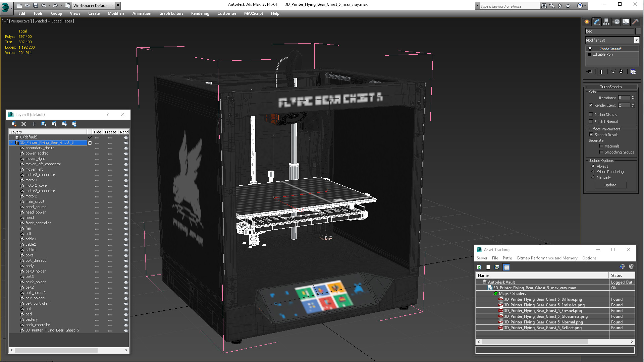Screen dimensions: 644x362
Task: Open the MAXScript menu
Action: 254,13
